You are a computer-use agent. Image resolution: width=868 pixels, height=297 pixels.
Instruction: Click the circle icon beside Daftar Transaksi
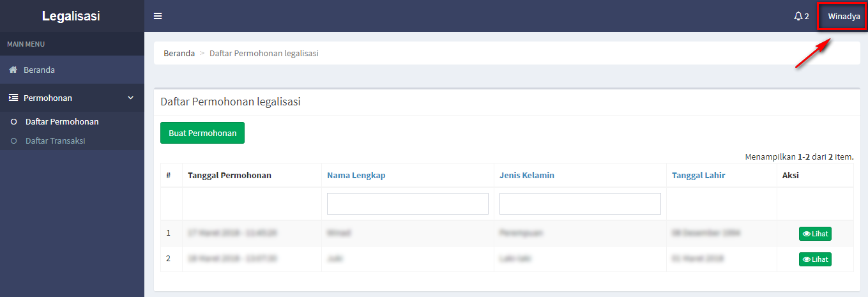tap(14, 141)
